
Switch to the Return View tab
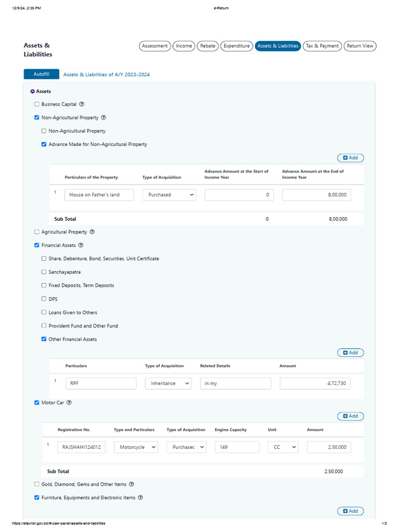pos(360,46)
